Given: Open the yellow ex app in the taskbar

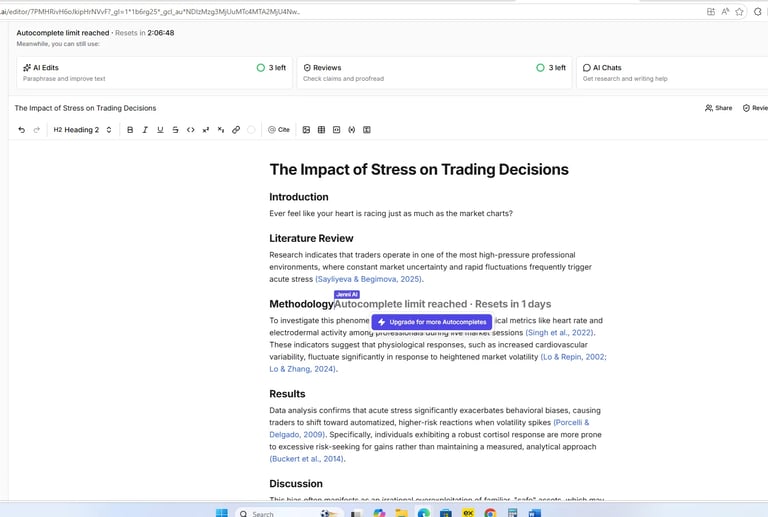Looking at the screenshot, I should [468, 513].
